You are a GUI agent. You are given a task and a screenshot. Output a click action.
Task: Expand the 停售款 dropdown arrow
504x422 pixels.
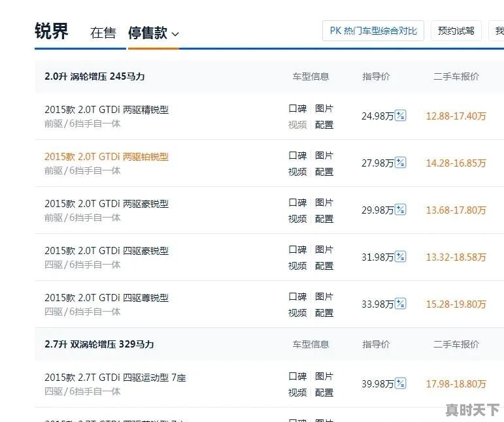175,34
